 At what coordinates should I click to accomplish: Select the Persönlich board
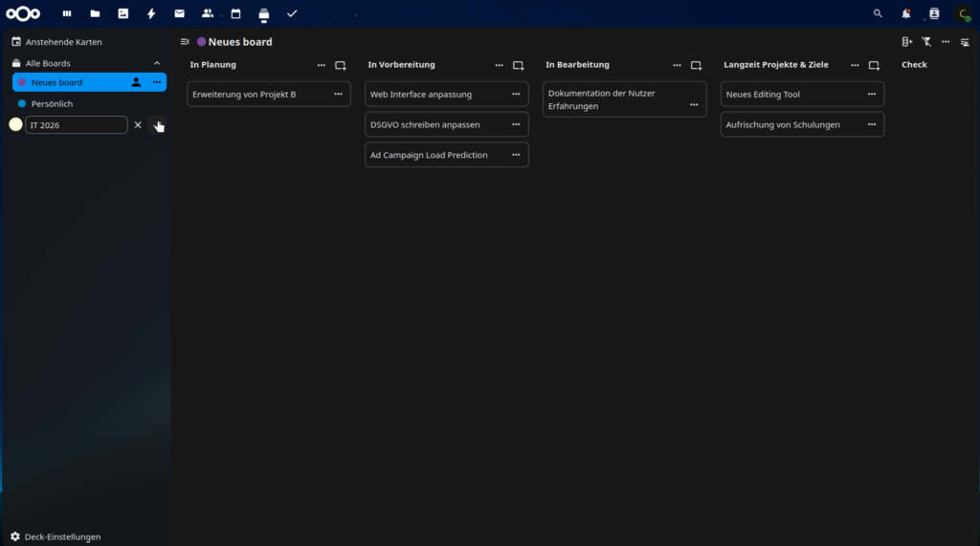point(52,103)
